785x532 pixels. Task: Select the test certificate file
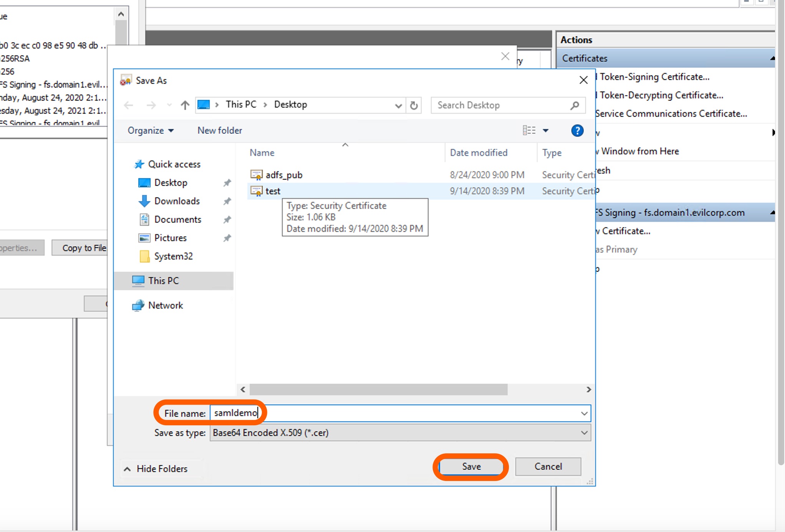[273, 191]
